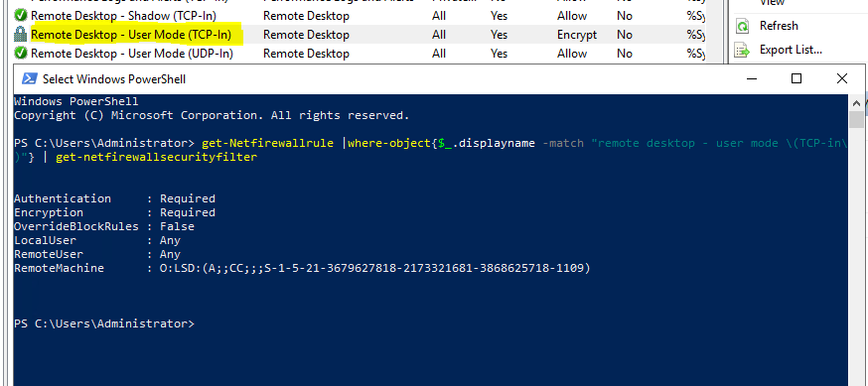Maximize the Windows PowerShell window
The image size is (868, 386).
(796, 79)
